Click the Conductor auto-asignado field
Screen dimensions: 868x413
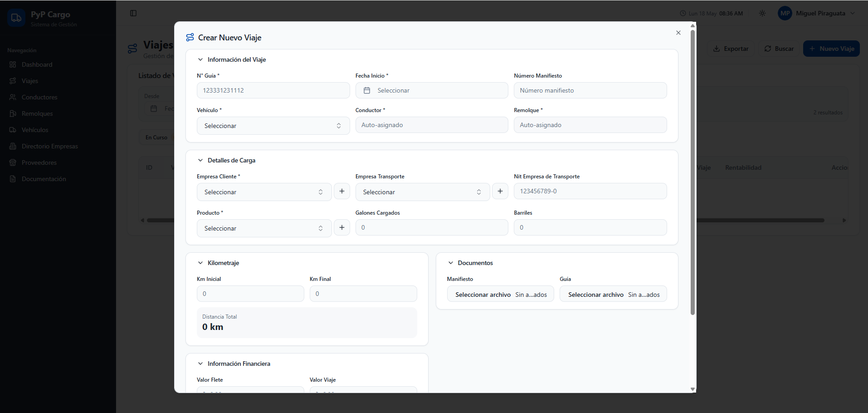pyautogui.click(x=432, y=125)
